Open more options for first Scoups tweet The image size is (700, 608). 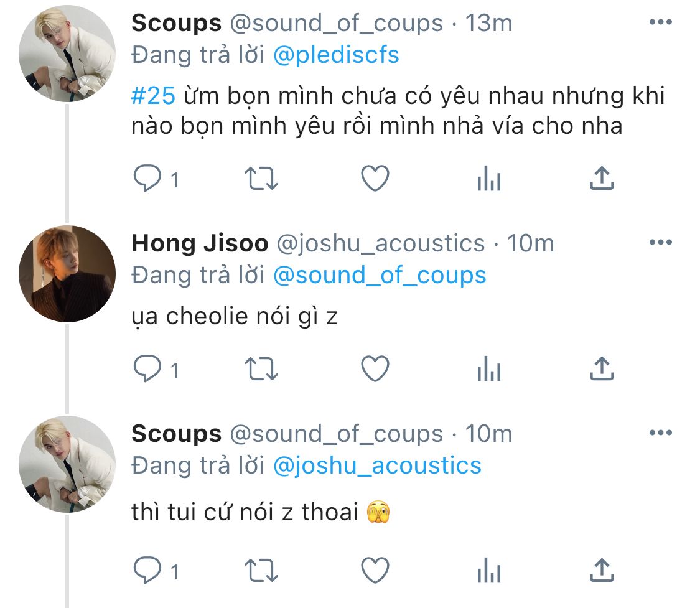coord(661,22)
